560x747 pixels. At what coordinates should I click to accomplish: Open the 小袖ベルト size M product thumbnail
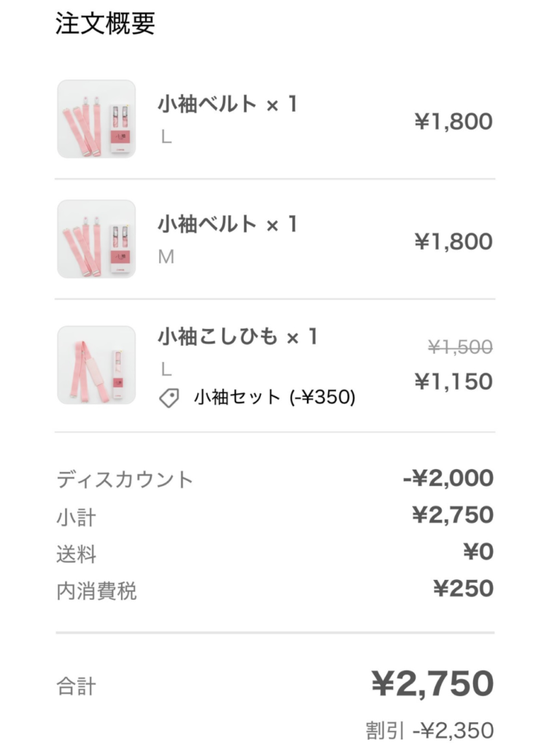(96, 239)
